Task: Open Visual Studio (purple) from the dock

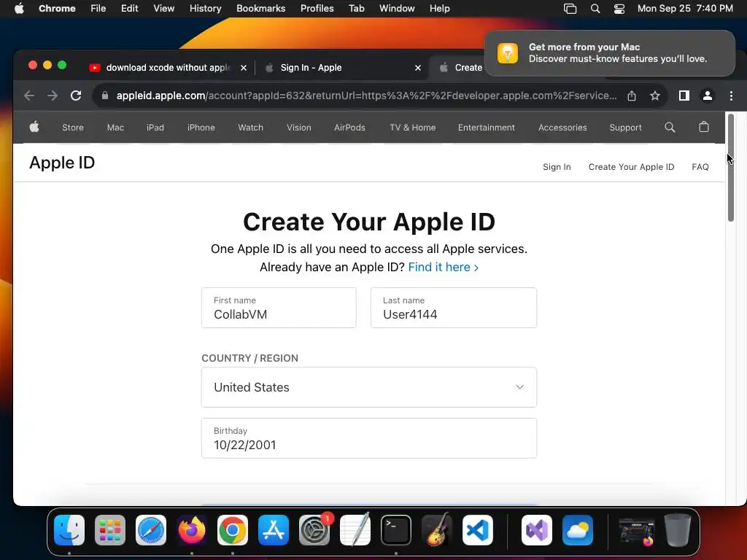Action: (x=537, y=530)
